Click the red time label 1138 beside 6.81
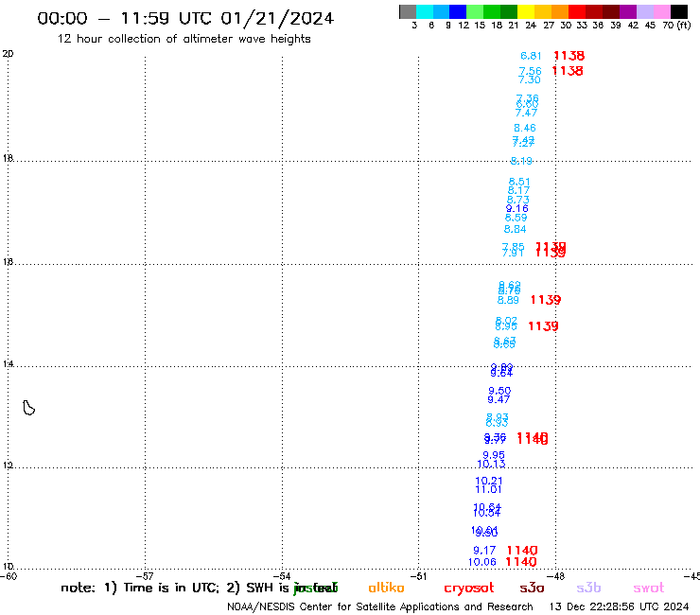 click(569, 56)
